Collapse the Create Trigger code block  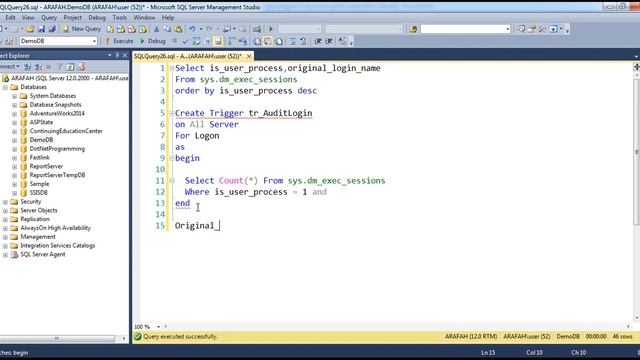click(172, 113)
